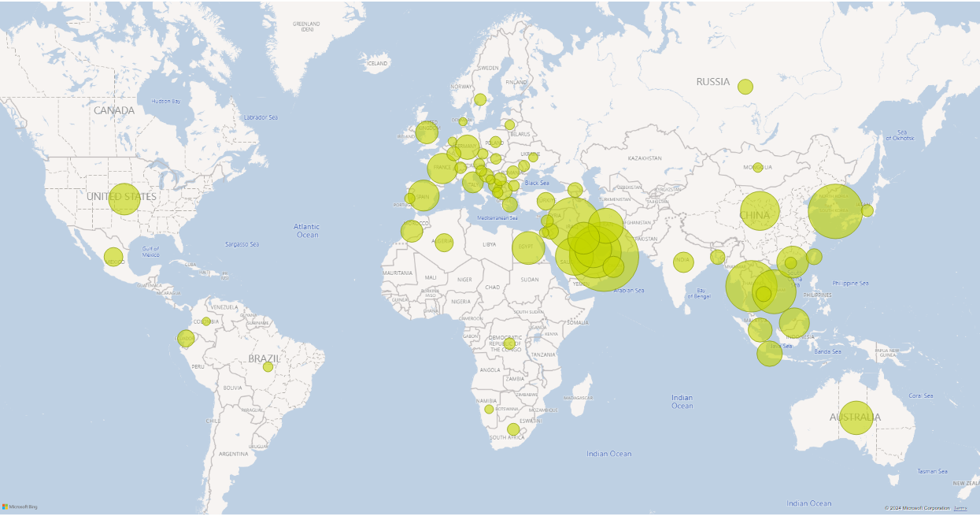The height and width of the screenshot is (516, 980).
Task: Select the Greece bubble
Action: coord(510,205)
